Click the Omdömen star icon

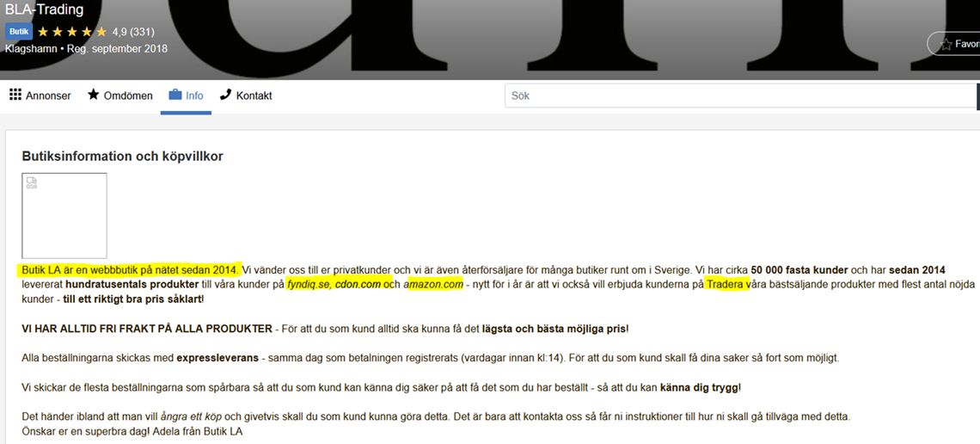(x=93, y=95)
